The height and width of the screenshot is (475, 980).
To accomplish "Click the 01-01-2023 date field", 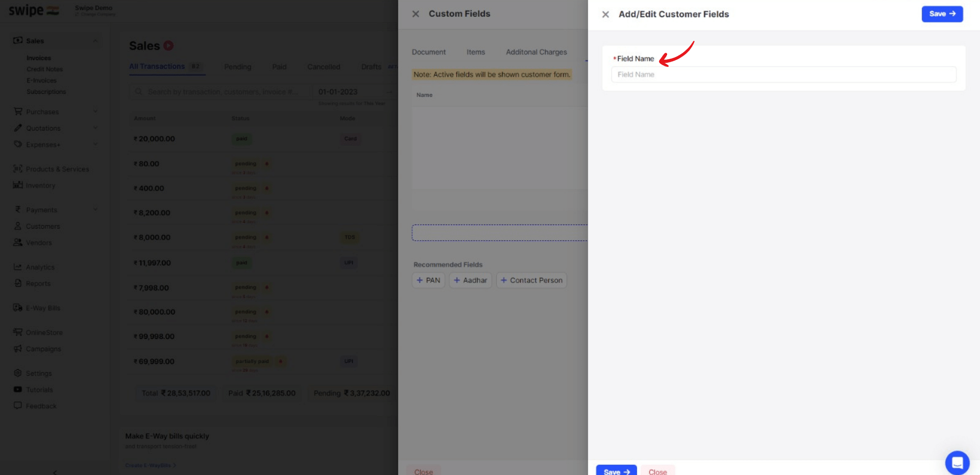I will (x=338, y=92).
